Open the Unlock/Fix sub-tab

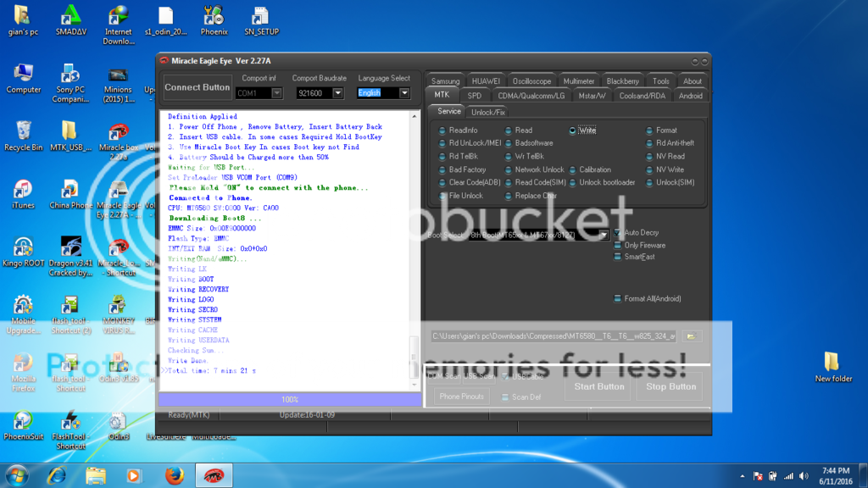[x=487, y=112]
